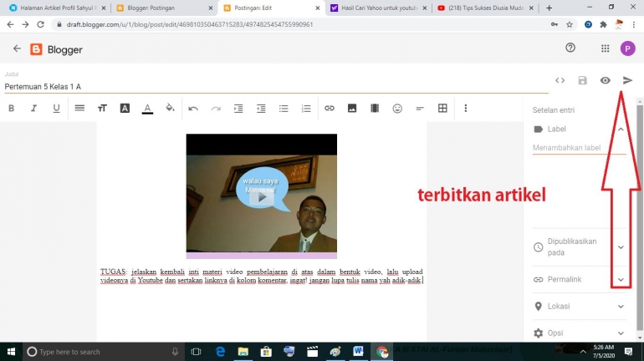The height and width of the screenshot is (361, 644).
Task: Open the heading style icon
Action: tap(125, 109)
